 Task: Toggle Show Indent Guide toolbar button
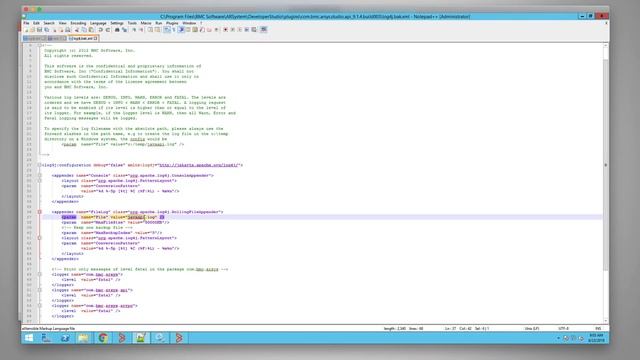point(181,30)
